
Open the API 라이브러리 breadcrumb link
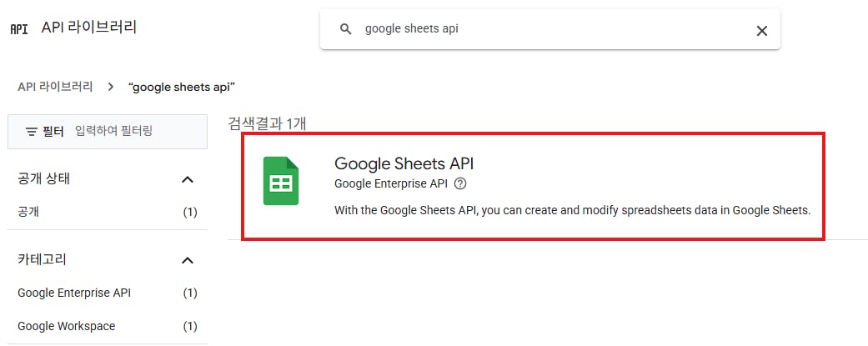click(x=55, y=87)
